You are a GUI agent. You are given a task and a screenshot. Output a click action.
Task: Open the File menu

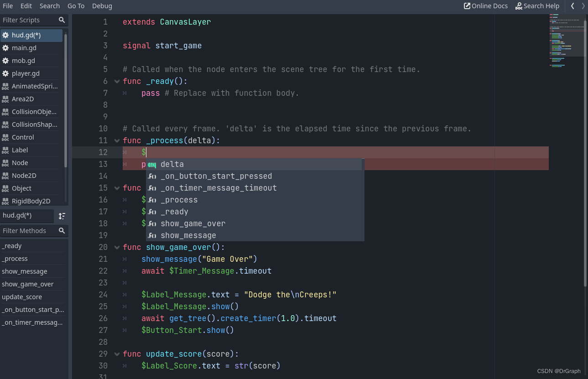point(8,6)
